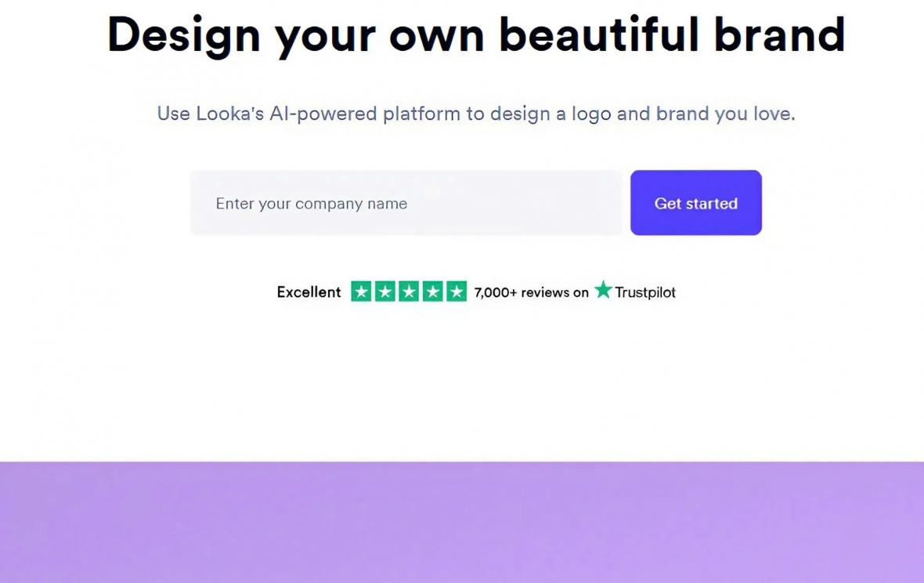924x583 pixels.
Task: Click the fourth green Trustpilot rating star
Action: (432, 291)
